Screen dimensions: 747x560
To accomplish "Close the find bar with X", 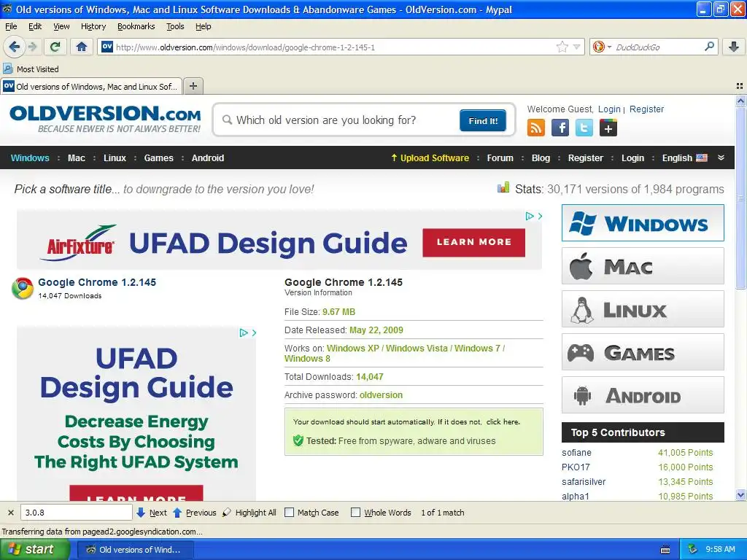I will click(x=10, y=513).
